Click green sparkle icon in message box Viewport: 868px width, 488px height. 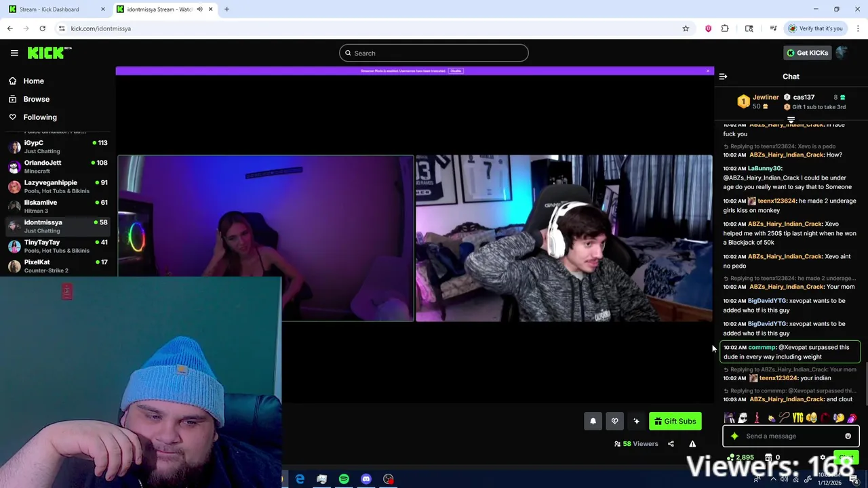734,436
